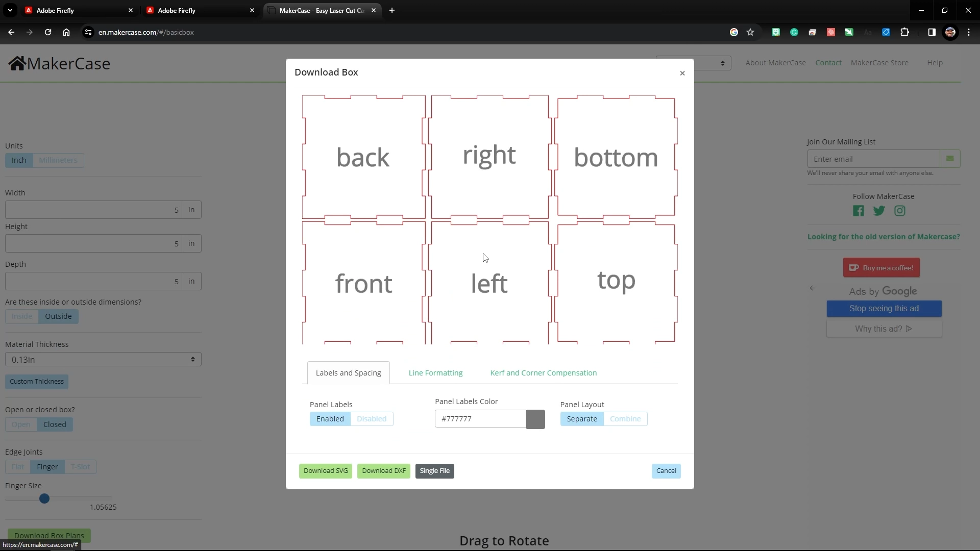980x551 pixels.
Task: Switch units to Inch
Action: 19,160
